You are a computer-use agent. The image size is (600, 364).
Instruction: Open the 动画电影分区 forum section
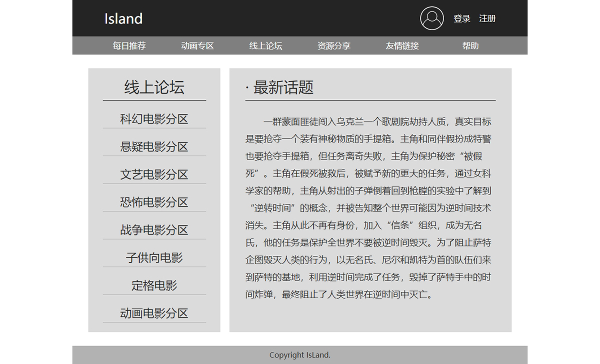(x=154, y=313)
